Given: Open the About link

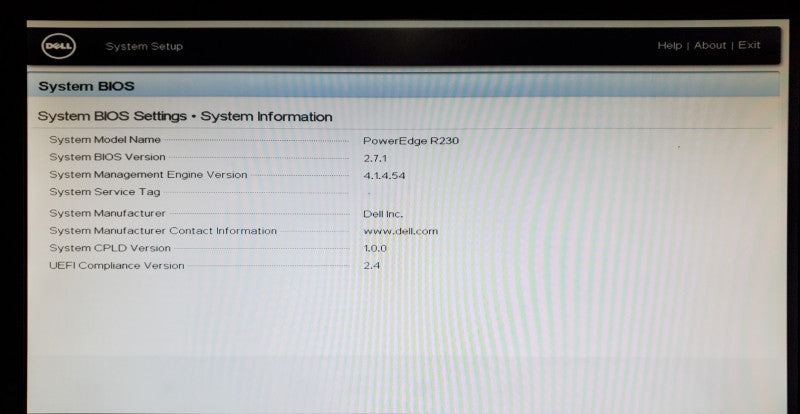Looking at the screenshot, I should click(x=710, y=45).
